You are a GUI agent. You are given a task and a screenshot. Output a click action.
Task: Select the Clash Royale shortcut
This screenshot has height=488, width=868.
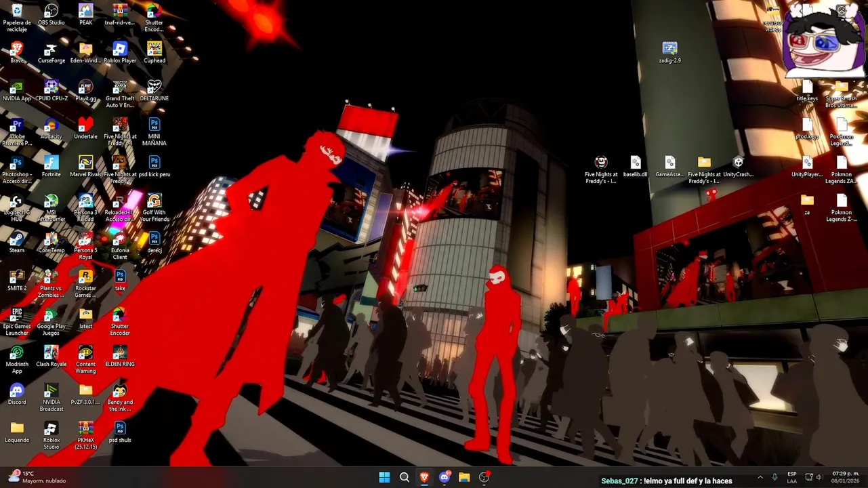[51, 356]
